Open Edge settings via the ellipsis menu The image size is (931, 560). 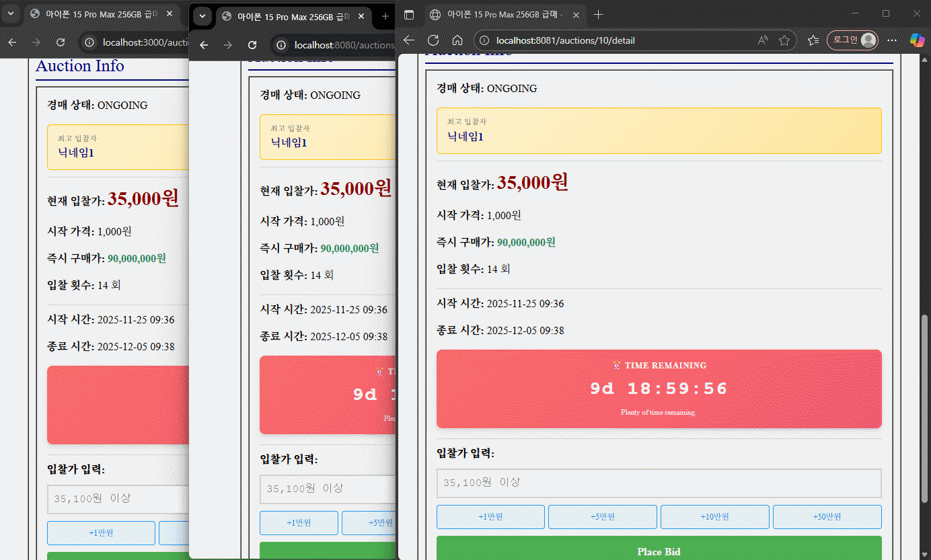(x=892, y=40)
